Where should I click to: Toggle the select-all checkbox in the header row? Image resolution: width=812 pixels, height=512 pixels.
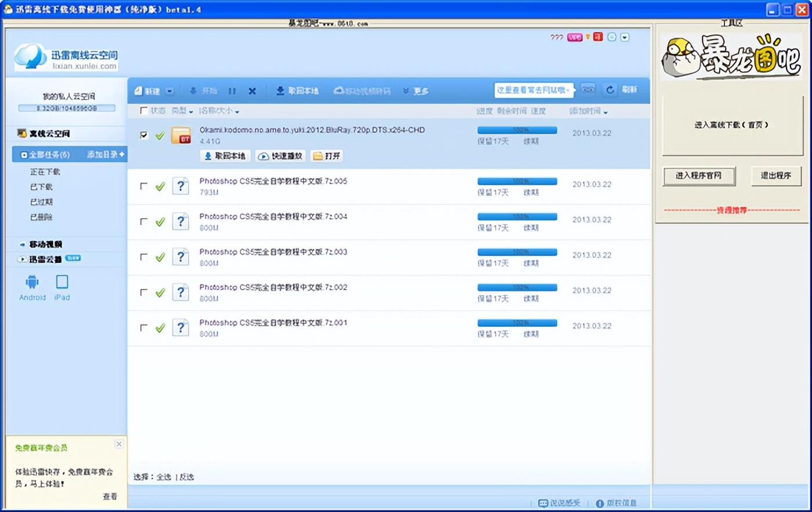(x=144, y=111)
